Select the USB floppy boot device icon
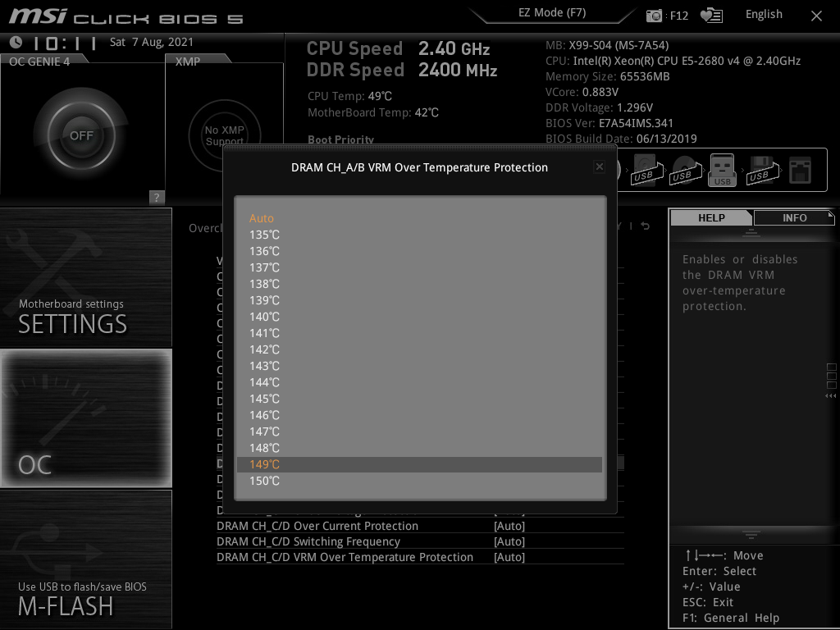This screenshot has height=630, width=840. click(761, 171)
